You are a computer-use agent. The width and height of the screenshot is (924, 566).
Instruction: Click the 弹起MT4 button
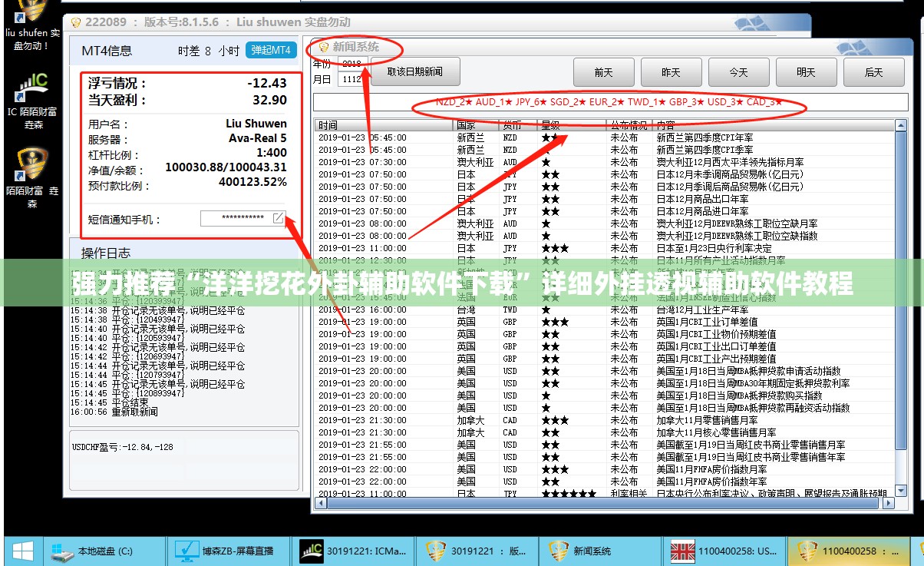pyautogui.click(x=271, y=50)
